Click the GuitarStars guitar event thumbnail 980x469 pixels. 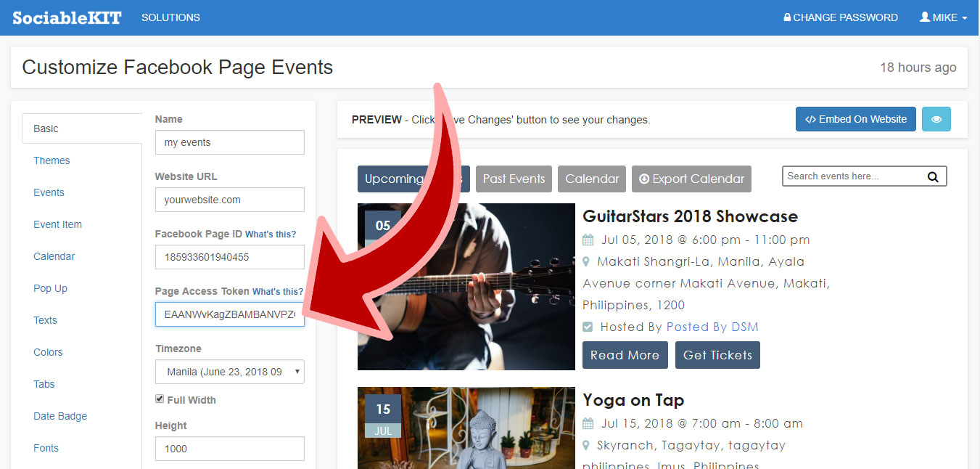tap(466, 287)
